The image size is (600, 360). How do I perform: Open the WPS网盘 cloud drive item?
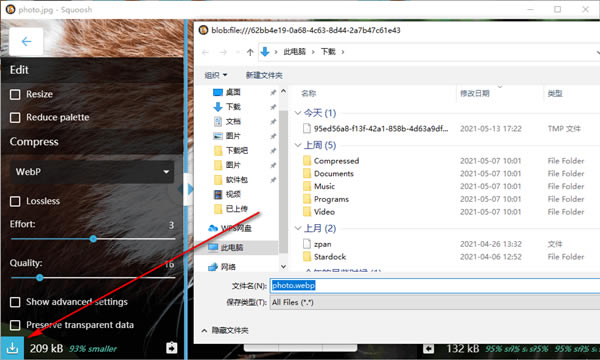(230, 228)
